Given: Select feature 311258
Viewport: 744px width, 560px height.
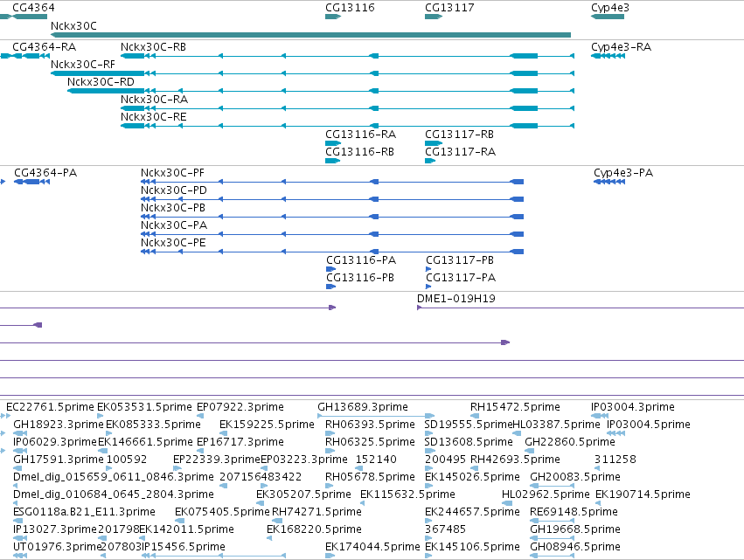Looking at the screenshot, I should tap(615, 460).
